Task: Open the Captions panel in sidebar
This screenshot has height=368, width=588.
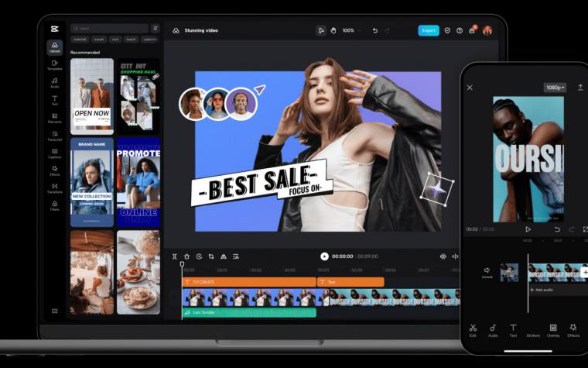Action: click(x=55, y=153)
